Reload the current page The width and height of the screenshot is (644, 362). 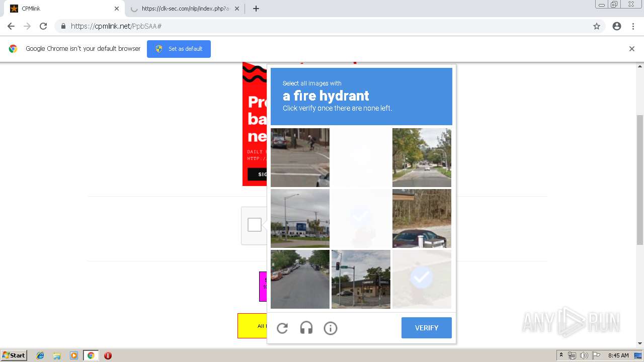coord(43,26)
